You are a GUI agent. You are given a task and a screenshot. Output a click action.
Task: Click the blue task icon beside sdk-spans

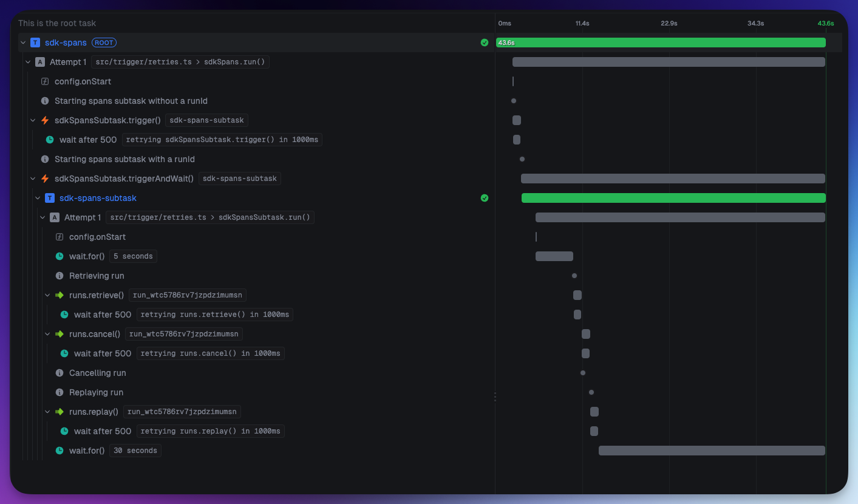coord(35,43)
